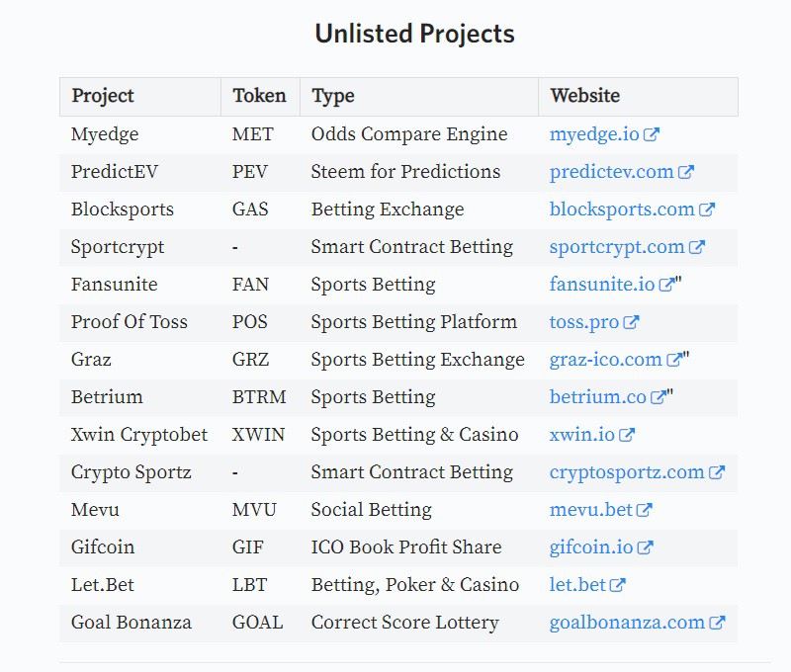Image resolution: width=791 pixels, height=672 pixels.
Task: Click external-link icon next to let.bet
Action: tap(617, 585)
